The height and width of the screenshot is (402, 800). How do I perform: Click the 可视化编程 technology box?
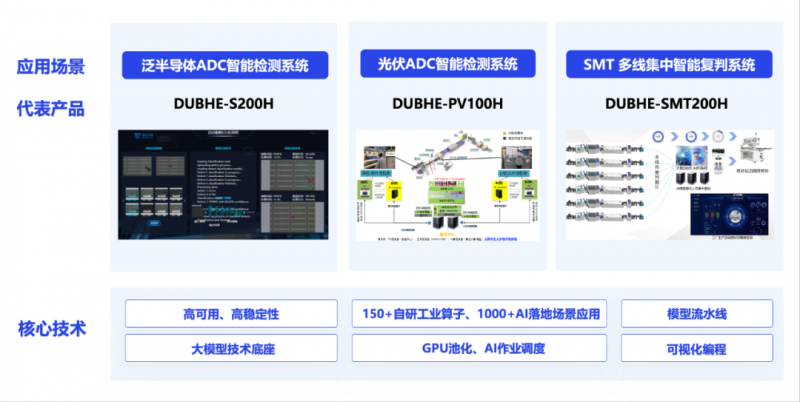coord(697,349)
